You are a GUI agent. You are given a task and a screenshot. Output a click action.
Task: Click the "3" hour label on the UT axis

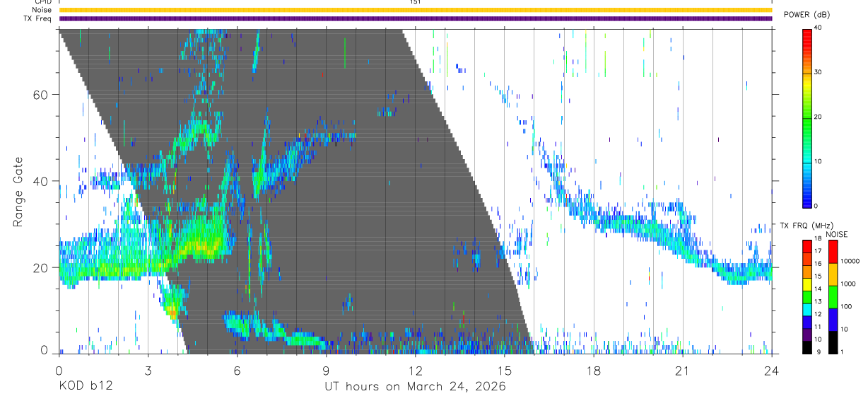click(x=148, y=371)
